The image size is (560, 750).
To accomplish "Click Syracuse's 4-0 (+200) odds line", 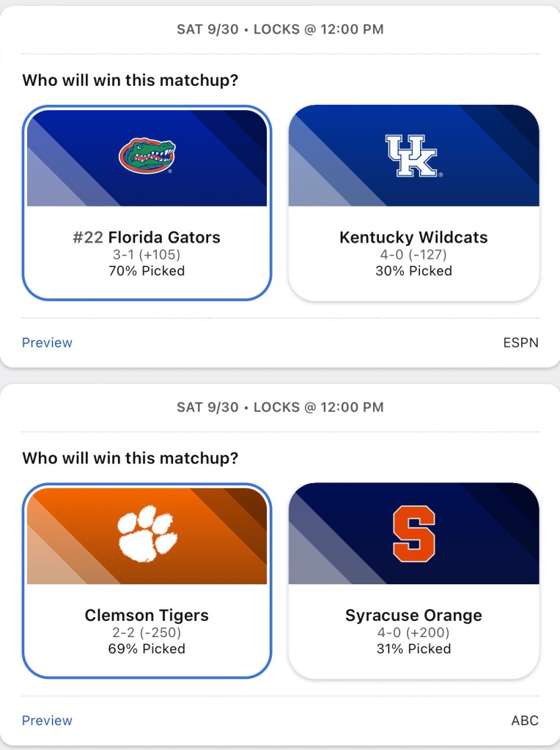I will click(413, 633).
